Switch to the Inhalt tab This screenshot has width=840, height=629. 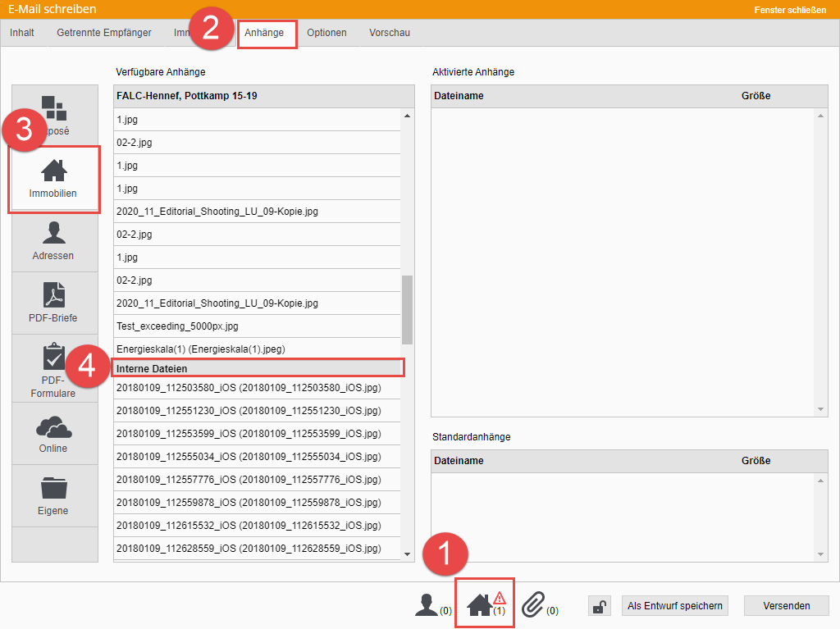pyautogui.click(x=22, y=33)
